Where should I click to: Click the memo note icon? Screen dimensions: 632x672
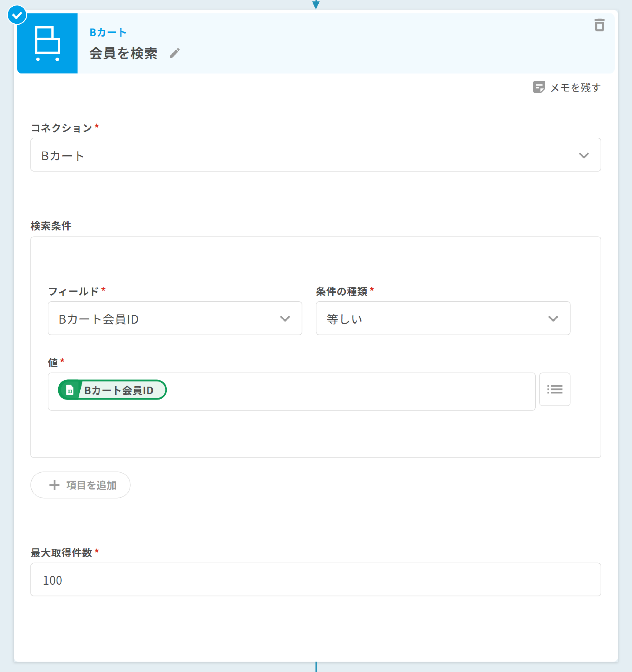pyautogui.click(x=539, y=87)
